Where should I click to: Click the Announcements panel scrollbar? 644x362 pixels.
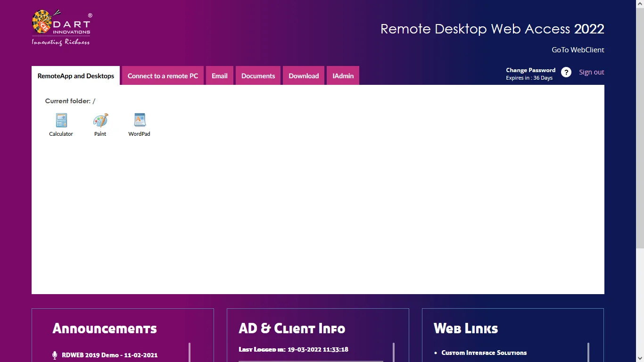pos(190,352)
